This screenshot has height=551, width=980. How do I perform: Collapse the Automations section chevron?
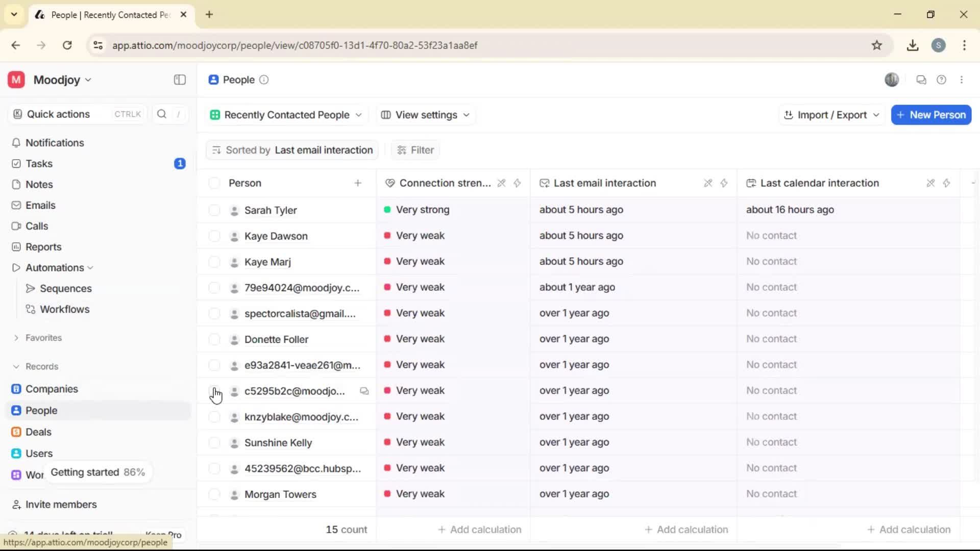(91, 267)
